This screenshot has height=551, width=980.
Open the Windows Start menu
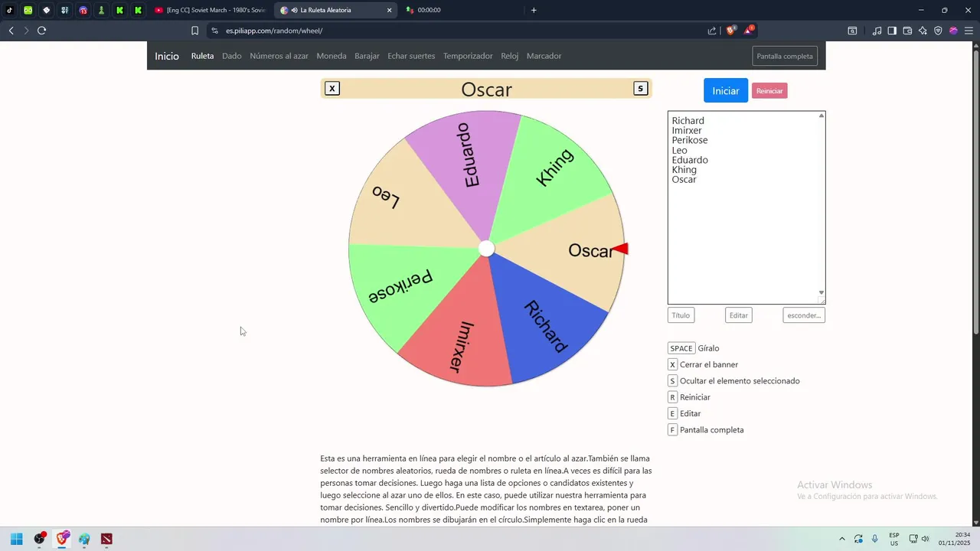click(x=17, y=539)
